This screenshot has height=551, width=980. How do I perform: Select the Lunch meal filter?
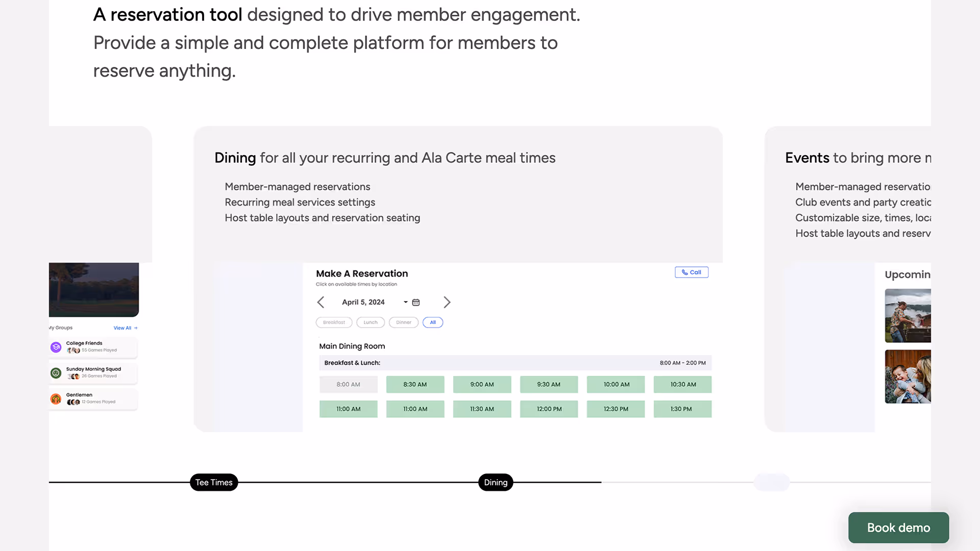click(371, 322)
